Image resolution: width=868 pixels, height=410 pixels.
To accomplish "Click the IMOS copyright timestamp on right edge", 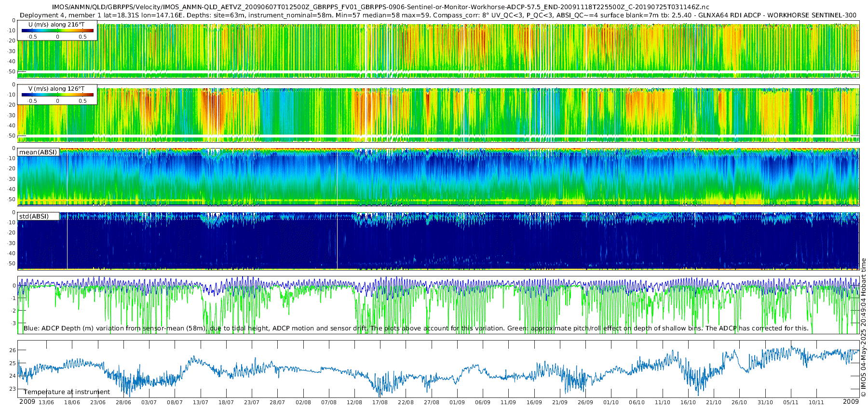I will point(863,328).
